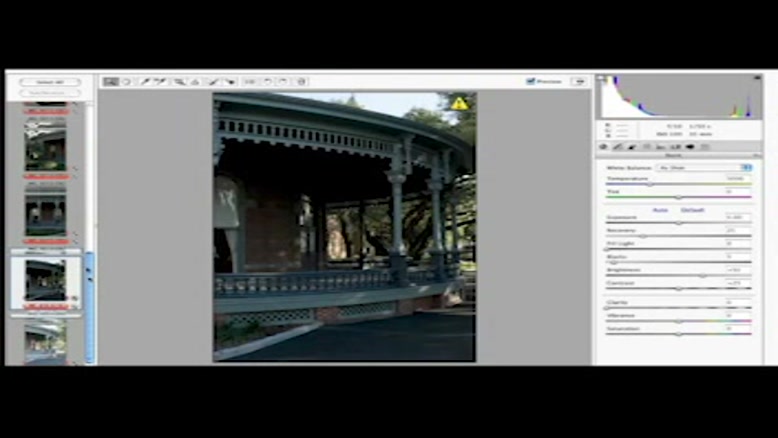Viewport: 778px width, 438px height.
Task: Open the Detail panel tab
Action: [632, 147]
